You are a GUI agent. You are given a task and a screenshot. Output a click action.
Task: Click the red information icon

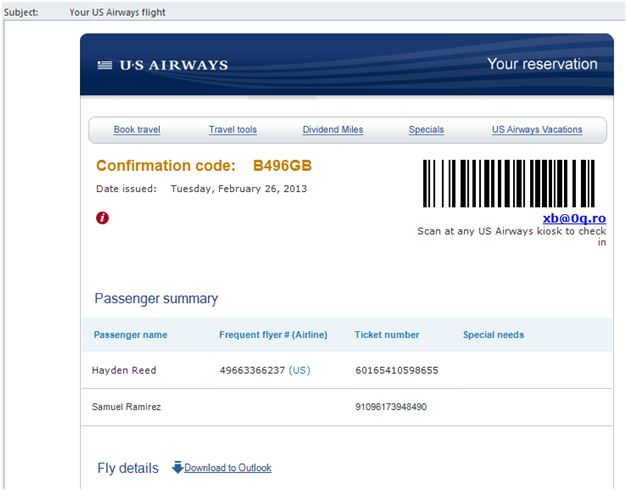pyautogui.click(x=102, y=218)
